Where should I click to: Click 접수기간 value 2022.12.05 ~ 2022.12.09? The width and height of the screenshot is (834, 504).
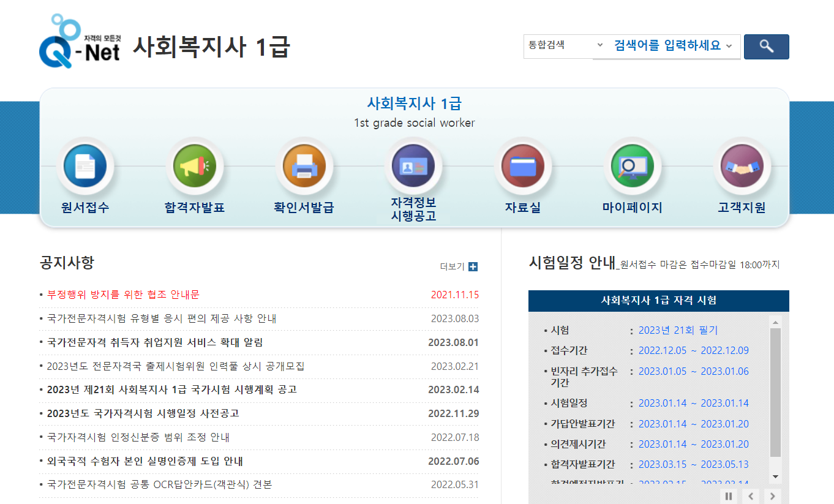(694, 350)
